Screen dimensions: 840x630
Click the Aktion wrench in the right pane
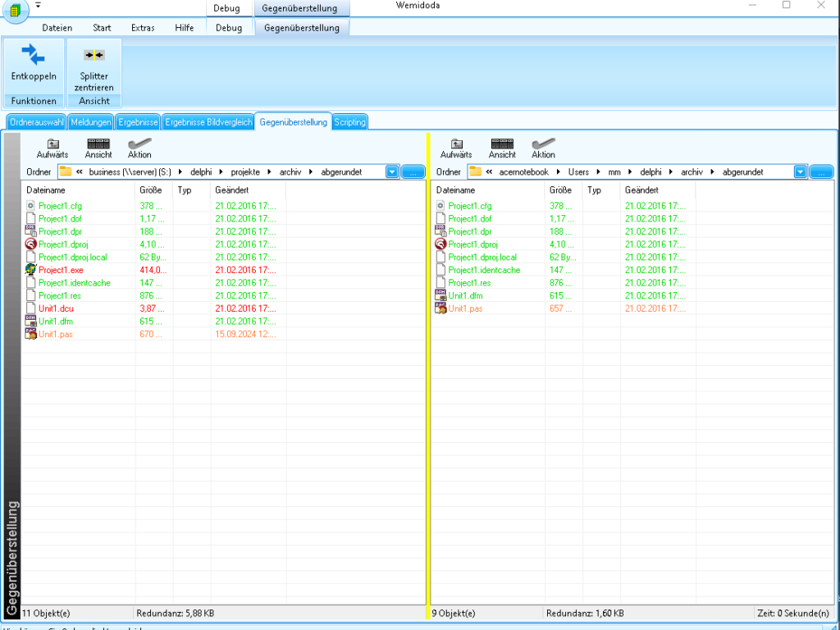543,144
